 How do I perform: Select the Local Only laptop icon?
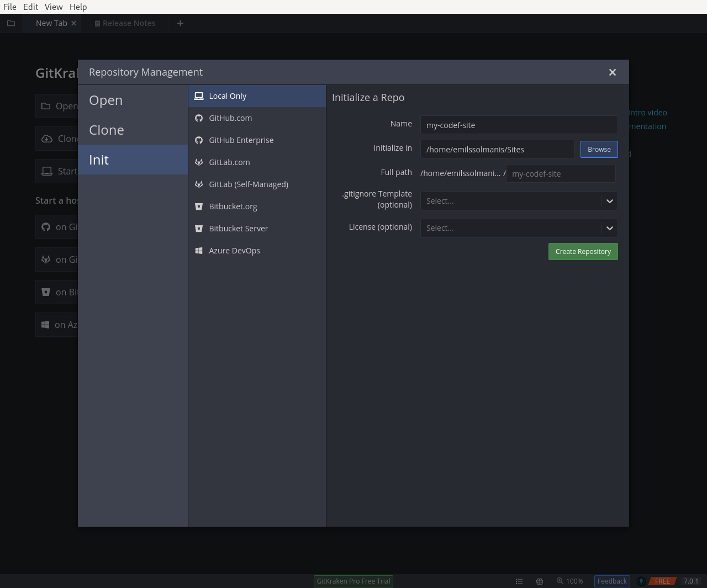(199, 96)
